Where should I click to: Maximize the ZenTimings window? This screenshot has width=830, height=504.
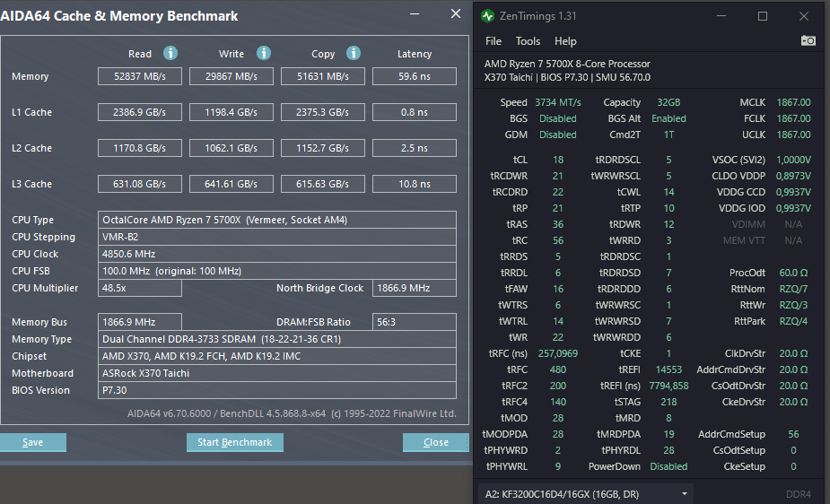click(762, 16)
